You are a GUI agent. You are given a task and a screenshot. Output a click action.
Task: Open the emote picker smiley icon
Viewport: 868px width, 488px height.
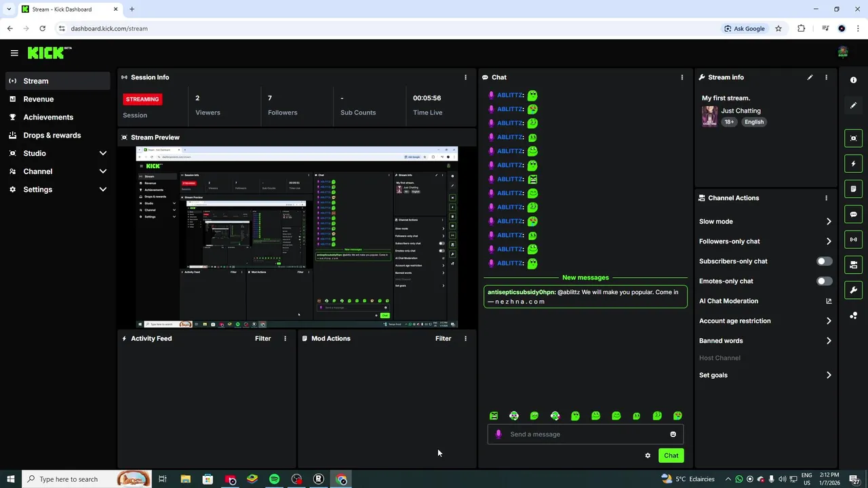tap(673, 434)
